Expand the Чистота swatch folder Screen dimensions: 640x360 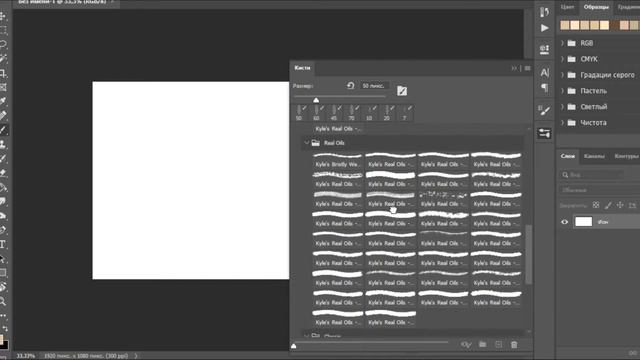562,123
